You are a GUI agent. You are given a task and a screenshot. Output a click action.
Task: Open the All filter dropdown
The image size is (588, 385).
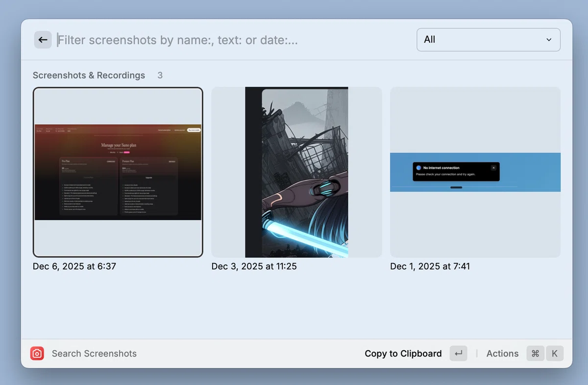click(x=489, y=40)
